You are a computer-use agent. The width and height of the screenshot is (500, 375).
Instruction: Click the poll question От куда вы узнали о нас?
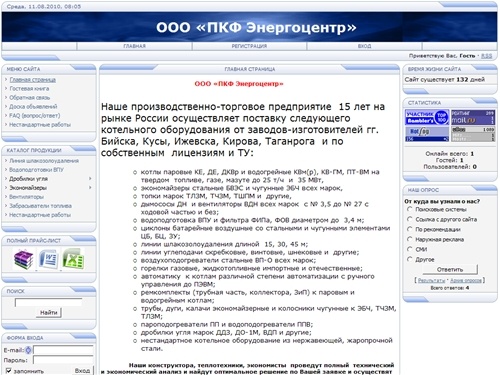(442, 201)
